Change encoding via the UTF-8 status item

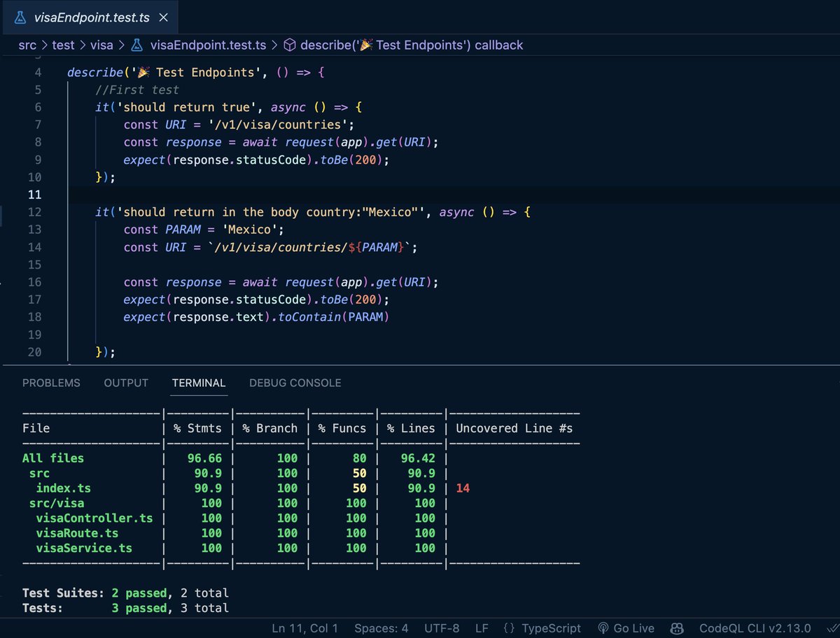click(x=442, y=628)
